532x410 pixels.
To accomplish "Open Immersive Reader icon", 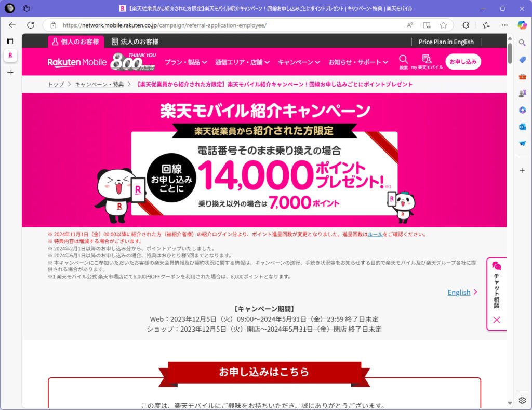I will tap(427, 25).
